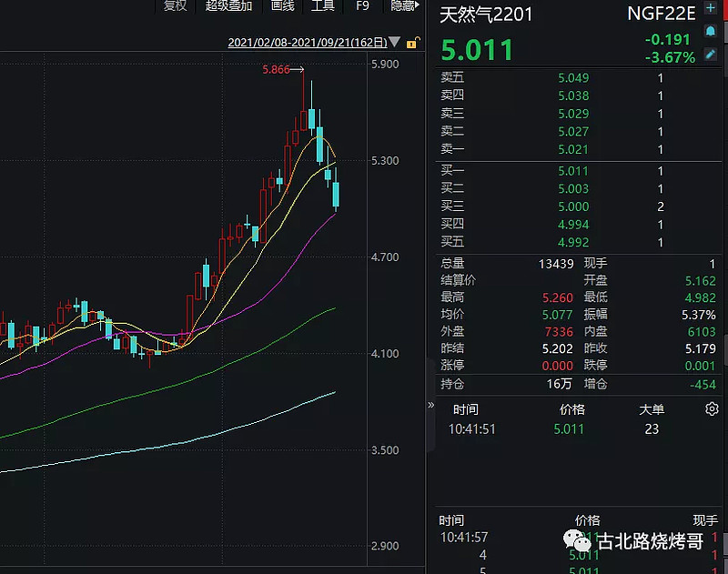Click amplitude value 5.37%

pyautogui.click(x=699, y=315)
